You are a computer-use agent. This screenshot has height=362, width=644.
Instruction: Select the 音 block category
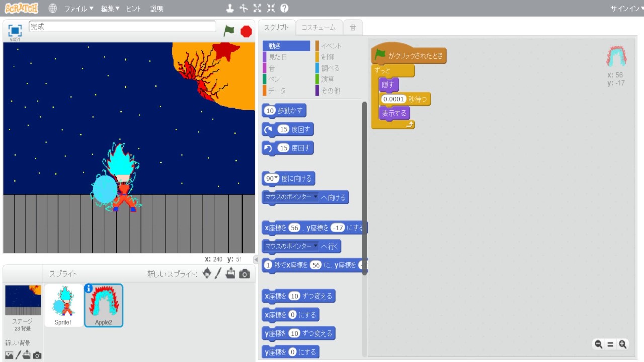pyautogui.click(x=286, y=68)
